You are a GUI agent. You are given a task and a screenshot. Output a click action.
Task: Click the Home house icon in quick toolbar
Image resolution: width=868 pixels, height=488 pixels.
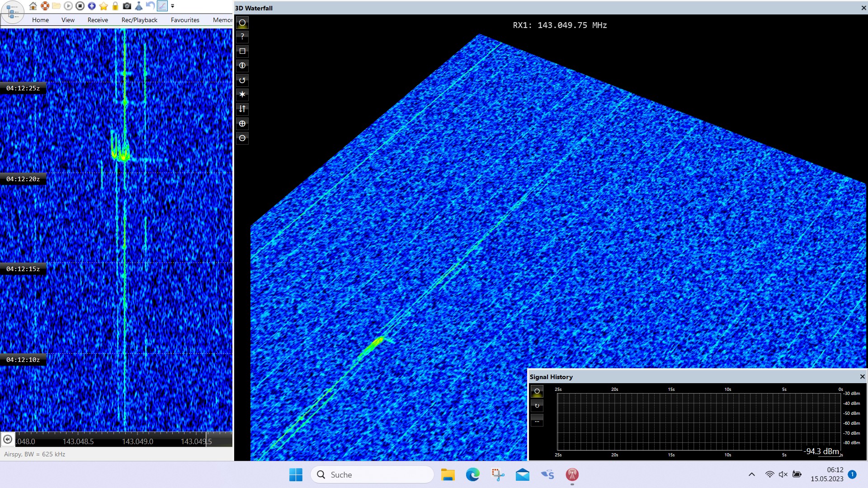pos(33,6)
